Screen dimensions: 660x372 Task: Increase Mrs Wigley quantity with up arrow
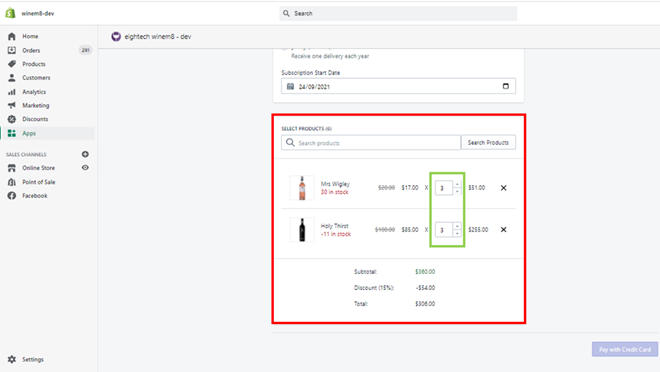(457, 184)
